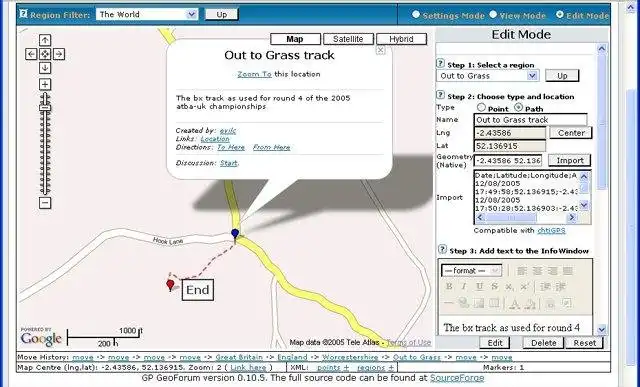The image size is (640, 387).
Task: Increase indent in editor toolbar
Action: [x=560, y=287]
